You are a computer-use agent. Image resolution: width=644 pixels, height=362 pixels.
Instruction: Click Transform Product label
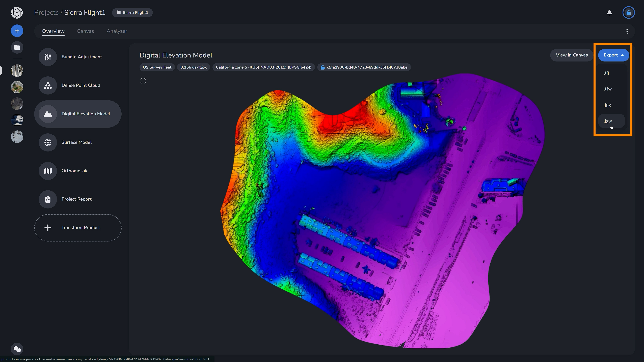pos(81,228)
